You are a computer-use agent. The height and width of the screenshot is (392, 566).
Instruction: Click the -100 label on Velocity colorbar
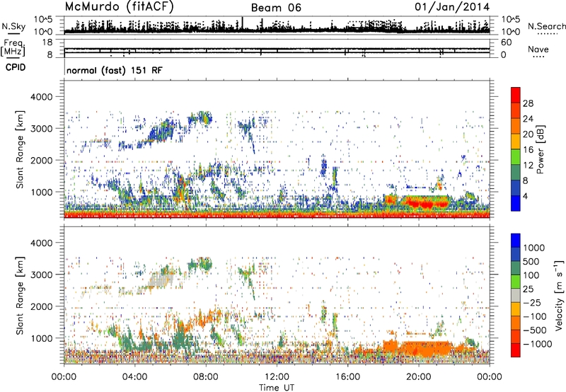[534, 316]
